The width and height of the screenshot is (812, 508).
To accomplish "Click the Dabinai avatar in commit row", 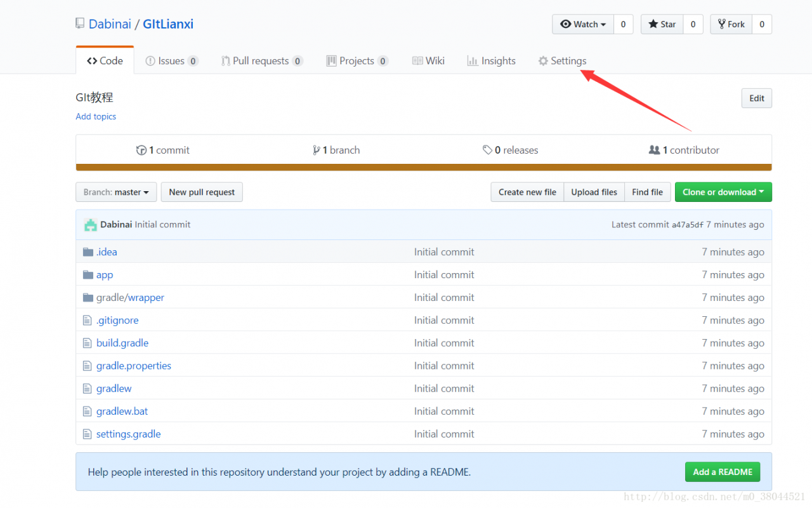I will 90,225.
